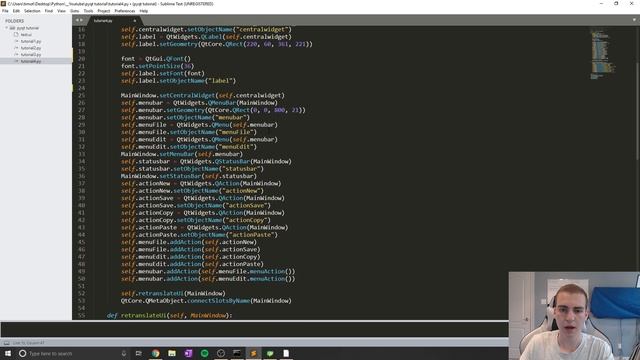
Task: Open the round gray app on taskbar
Action: pyautogui.click(x=221, y=353)
